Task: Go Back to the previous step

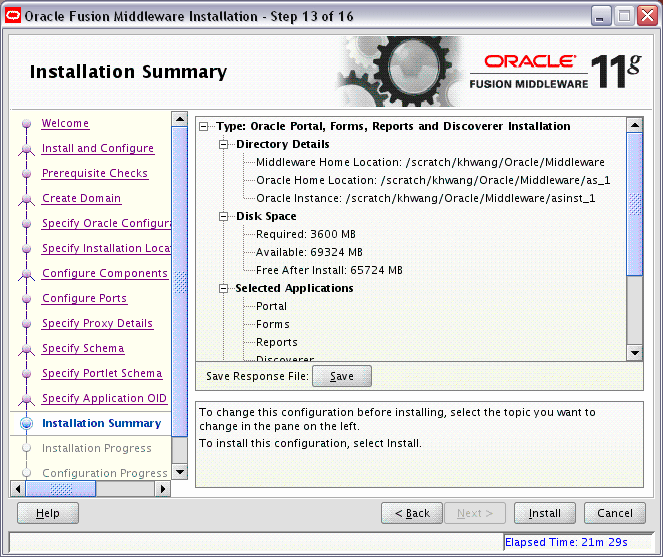Action: [x=412, y=513]
